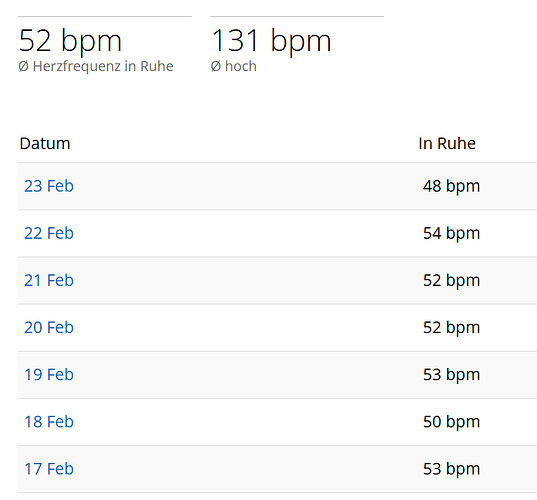The width and height of the screenshot is (537, 500).
Task: Open the 22 Feb date link
Action: (x=49, y=233)
